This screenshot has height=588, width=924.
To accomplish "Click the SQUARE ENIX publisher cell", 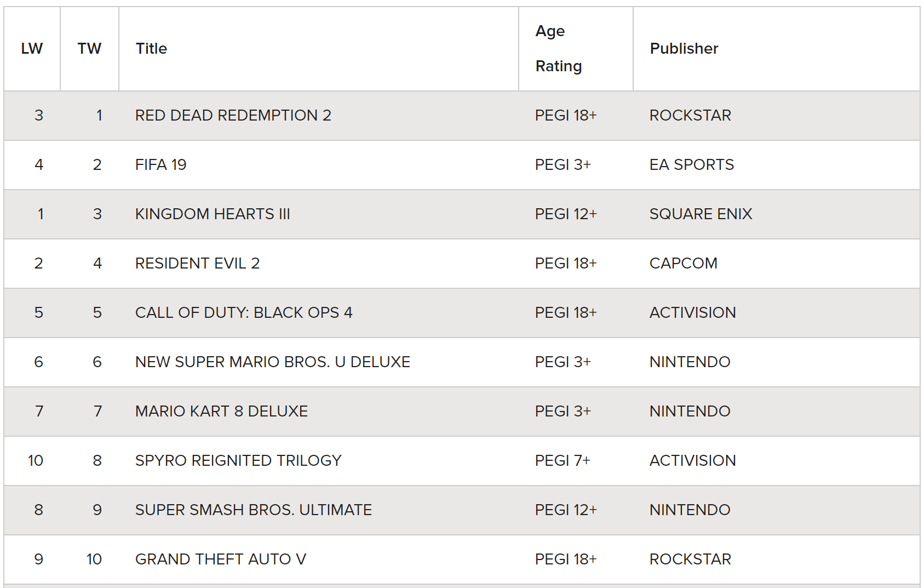I will click(x=776, y=214).
